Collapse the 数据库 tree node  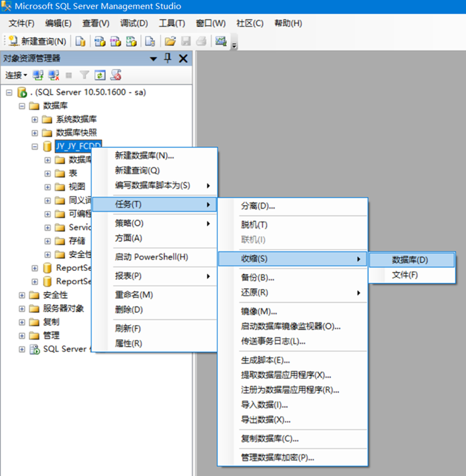[22, 106]
